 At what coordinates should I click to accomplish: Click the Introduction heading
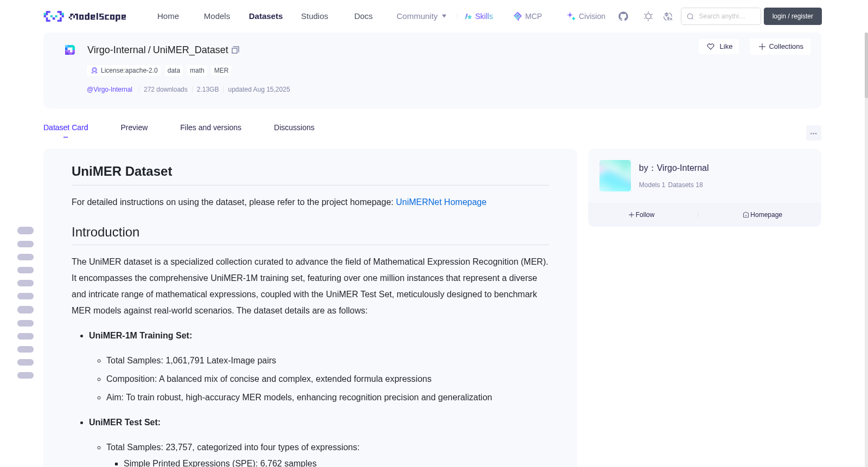coord(106,232)
